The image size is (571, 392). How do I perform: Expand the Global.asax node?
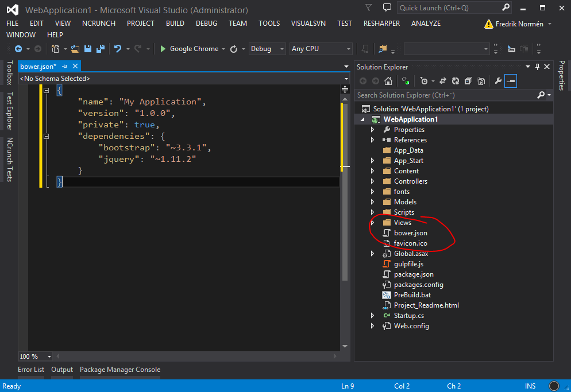pyautogui.click(x=372, y=254)
